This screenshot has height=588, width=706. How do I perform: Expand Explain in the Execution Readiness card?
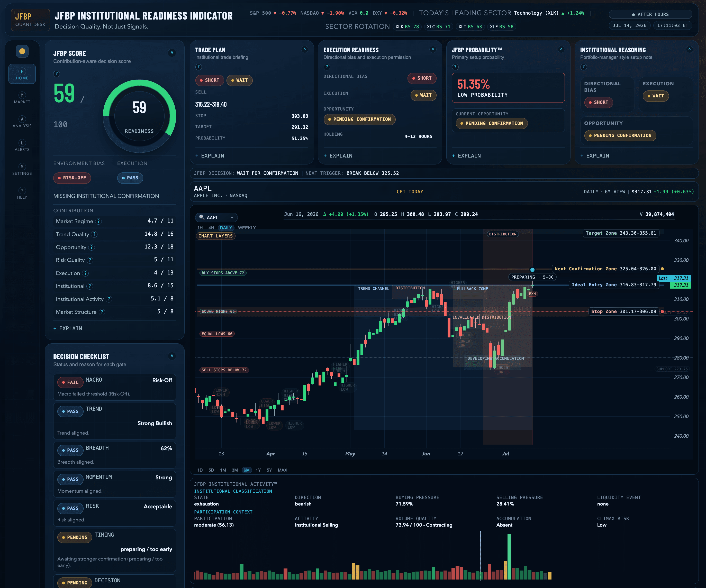(x=338, y=155)
